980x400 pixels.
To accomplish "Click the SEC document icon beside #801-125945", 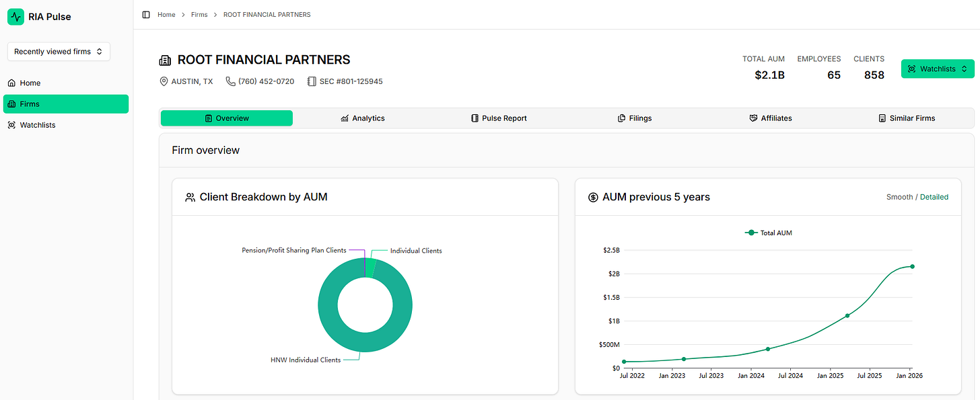I will point(312,81).
